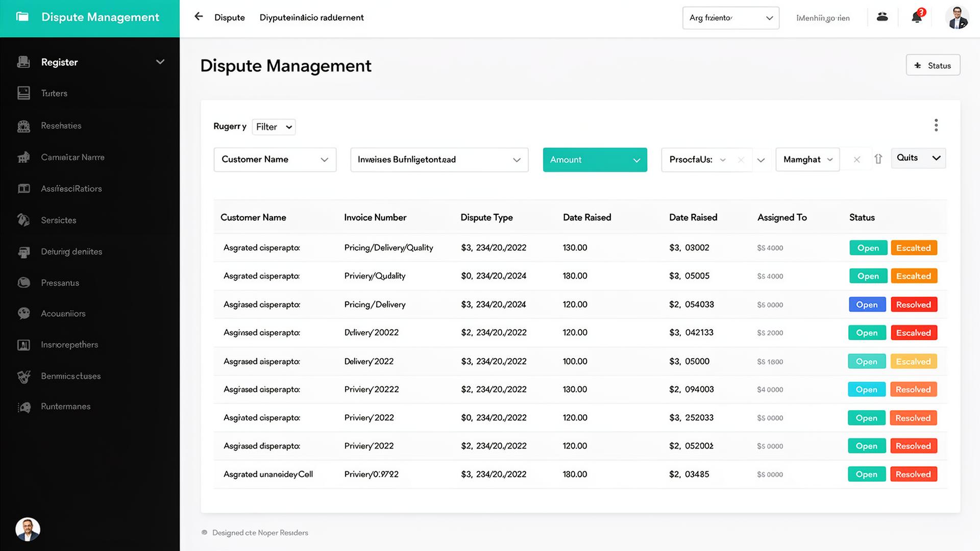Open the PsocfaUs: filter dropdown
This screenshot has width=980, height=551.
pyautogui.click(x=706, y=160)
